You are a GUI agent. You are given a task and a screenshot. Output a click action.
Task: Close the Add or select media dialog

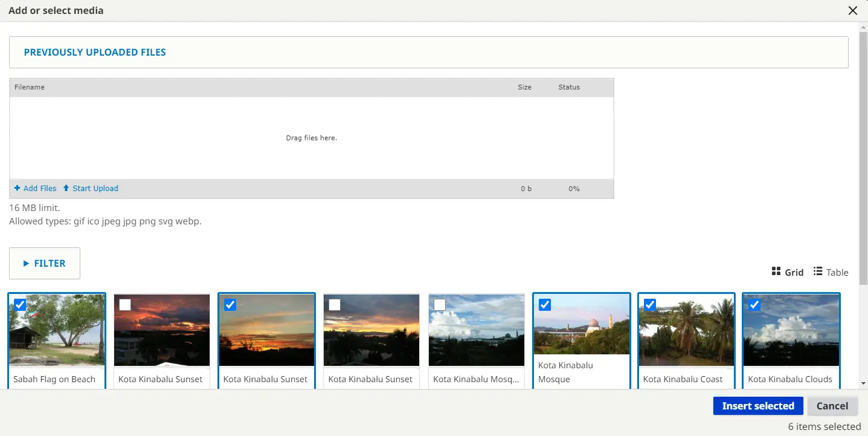click(853, 11)
